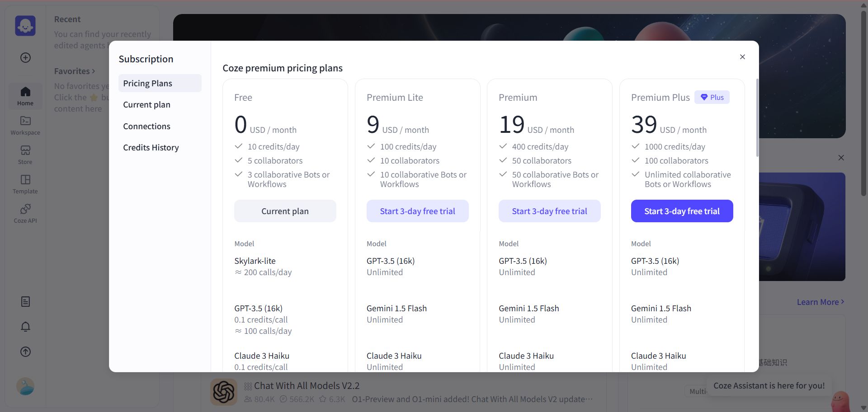Click the pricing plans dialog scrollbar
Screen dimensions: 868x412
(757, 118)
